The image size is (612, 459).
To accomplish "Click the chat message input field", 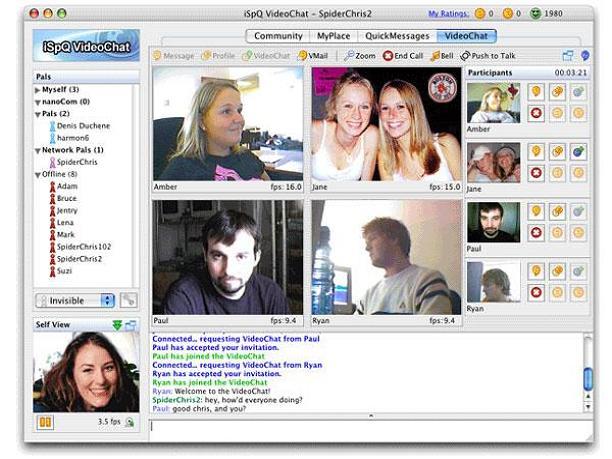I will tap(371, 429).
